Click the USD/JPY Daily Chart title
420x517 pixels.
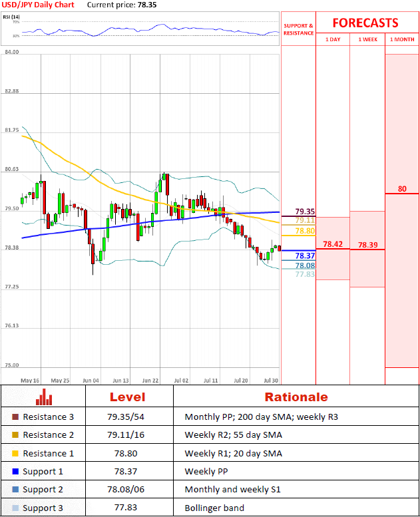pyautogui.click(x=38, y=5)
